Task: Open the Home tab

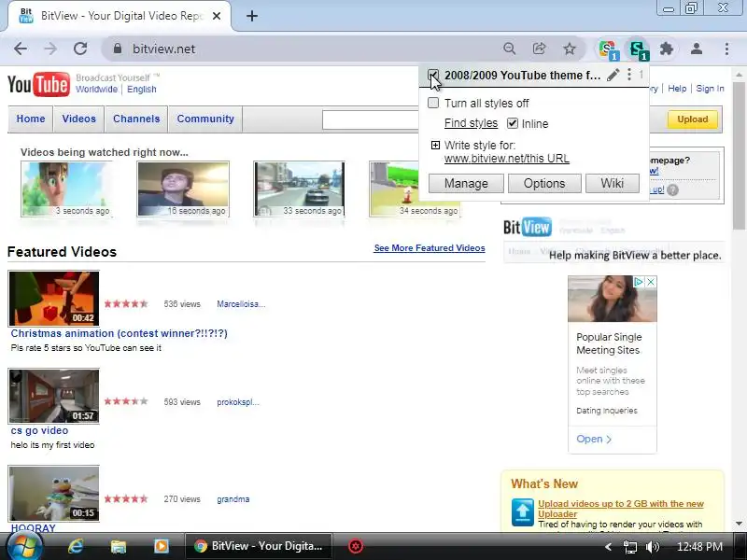Action: [x=31, y=119]
